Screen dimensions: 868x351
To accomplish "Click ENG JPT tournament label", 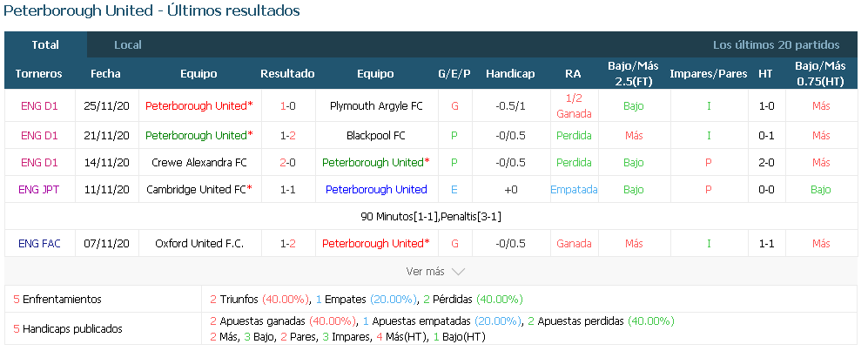I will point(39,189).
